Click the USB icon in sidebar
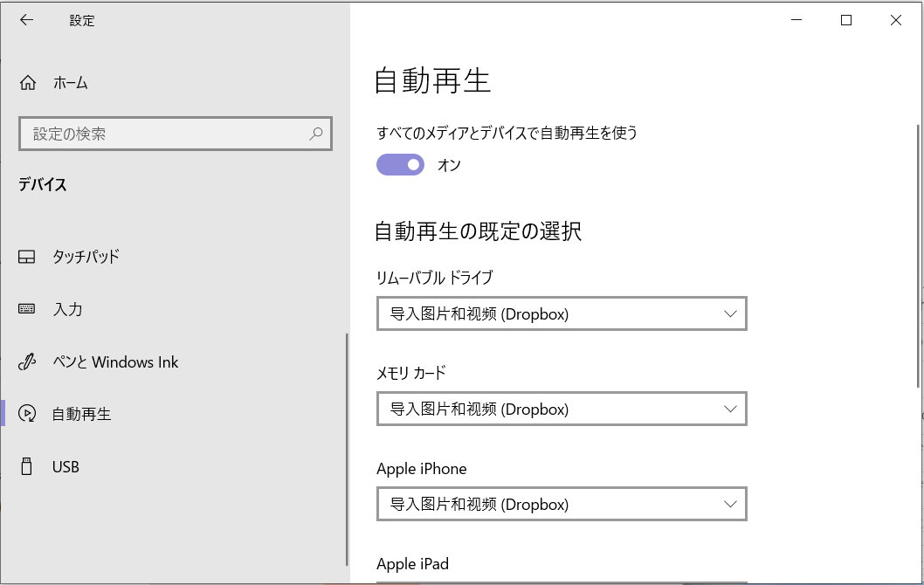 (27, 467)
